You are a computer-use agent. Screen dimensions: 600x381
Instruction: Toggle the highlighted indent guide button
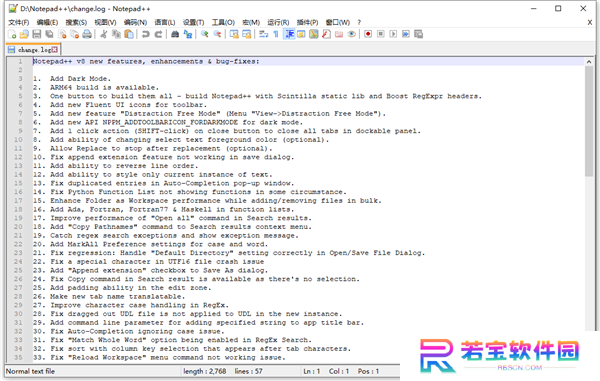click(x=289, y=34)
